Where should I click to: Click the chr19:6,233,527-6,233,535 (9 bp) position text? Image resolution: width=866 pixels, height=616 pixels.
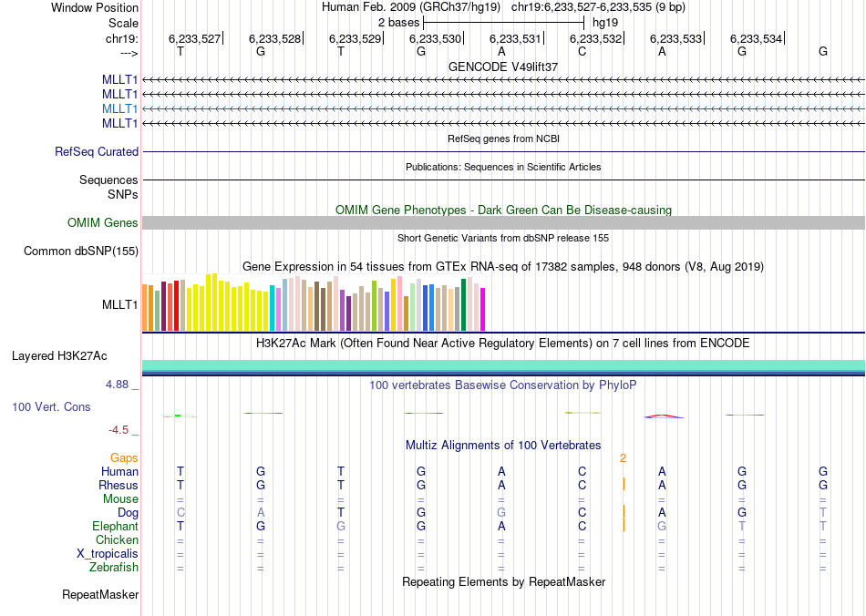tap(598, 7)
